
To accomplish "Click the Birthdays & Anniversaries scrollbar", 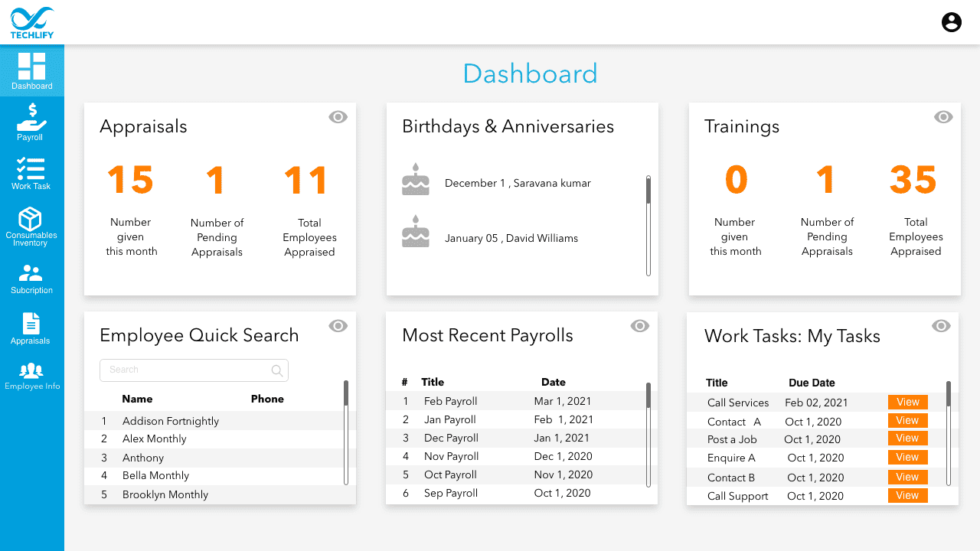I will click(648, 226).
